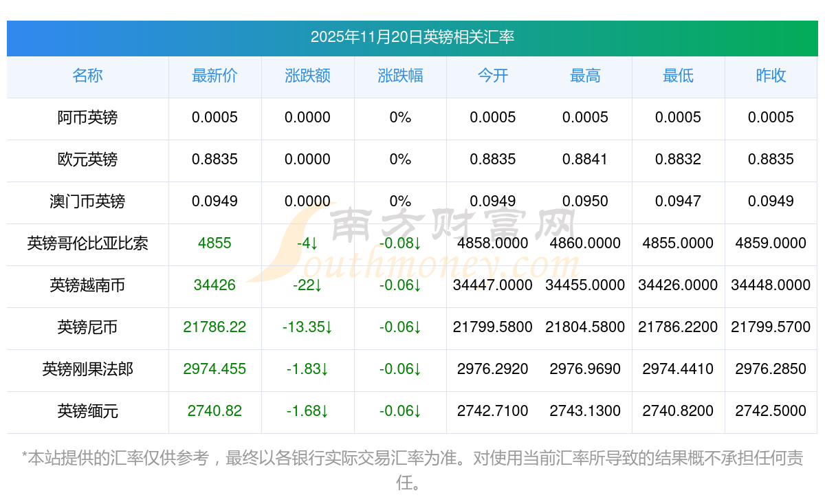This screenshot has height=504, width=825.
Task: Select the 欧元英镑 currency pair
Action: [x=87, y=160]
